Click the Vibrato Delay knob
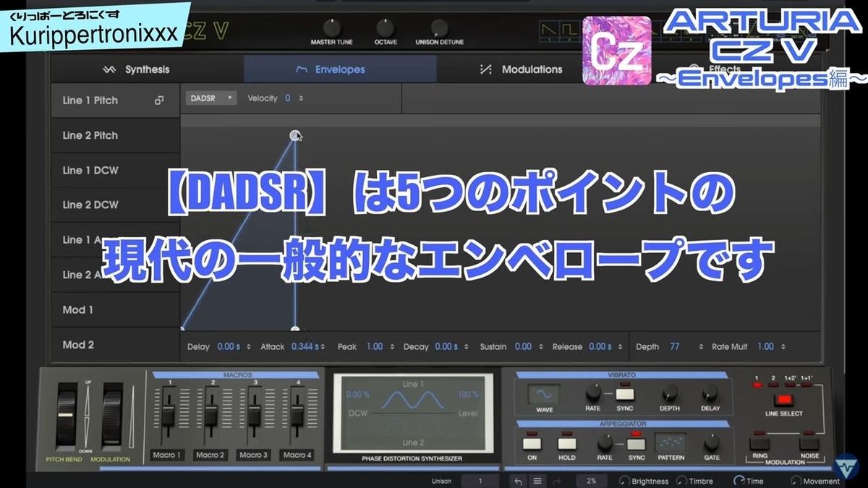 tap(710, 393)
